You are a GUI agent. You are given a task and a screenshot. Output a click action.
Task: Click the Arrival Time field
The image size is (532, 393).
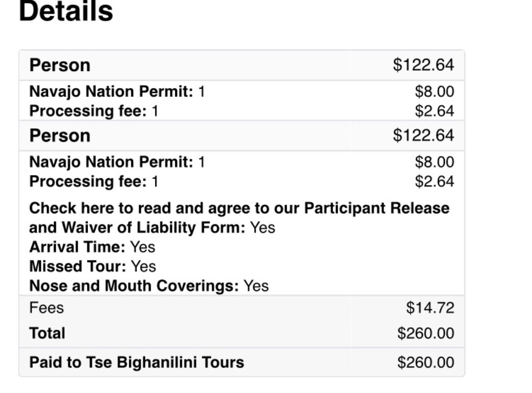click(x=92, y=247)
